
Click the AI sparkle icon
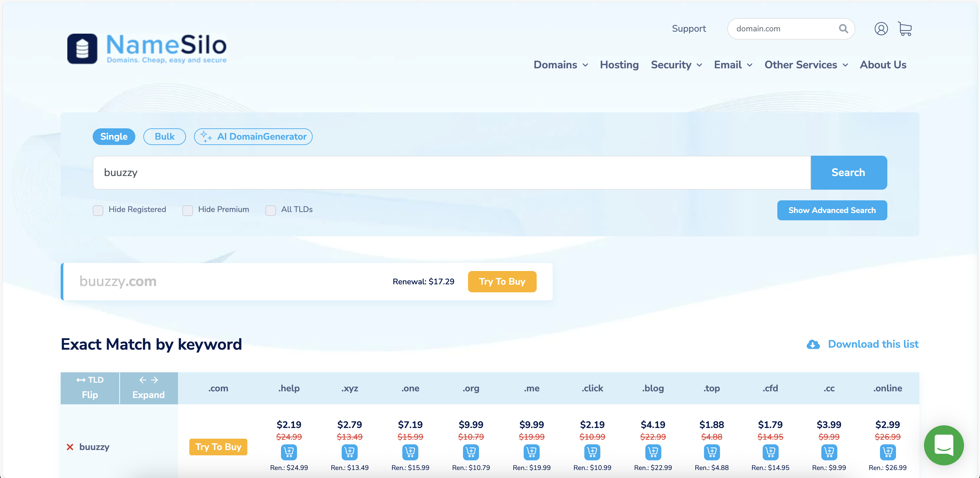pyautogui.click(x=206, y=137)
